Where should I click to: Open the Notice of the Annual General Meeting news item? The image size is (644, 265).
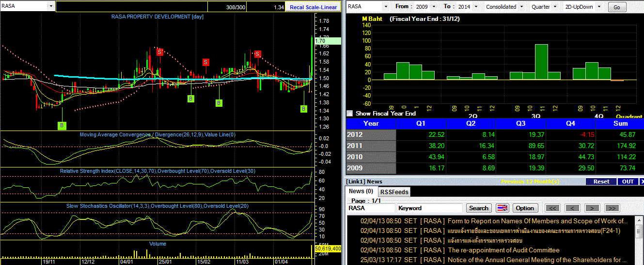pyautogui.click(x=537, y=260)
